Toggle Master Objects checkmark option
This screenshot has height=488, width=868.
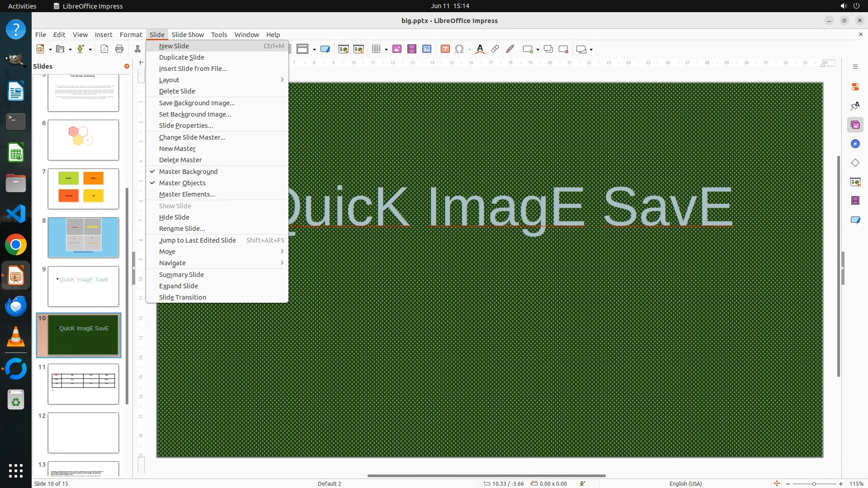tap(182, 183)
